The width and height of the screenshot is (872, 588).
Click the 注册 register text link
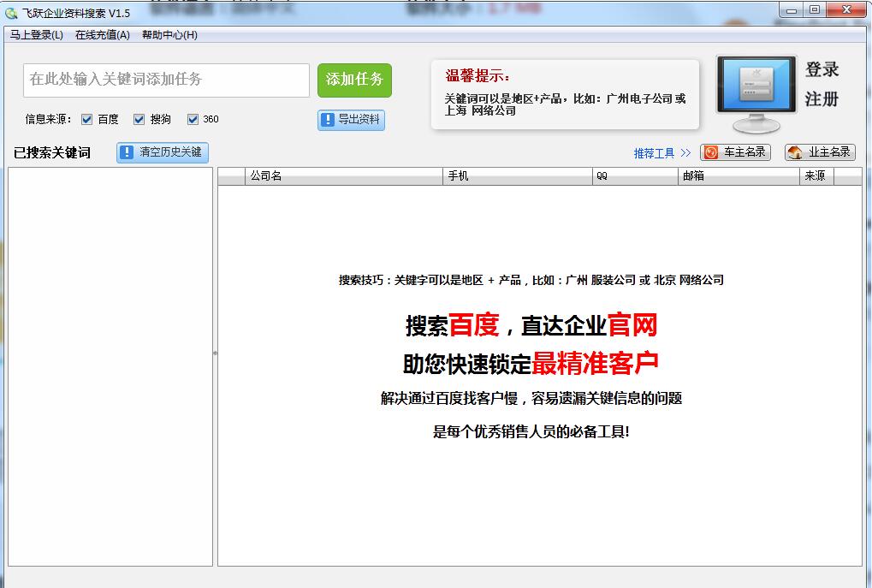coord(822,99)
